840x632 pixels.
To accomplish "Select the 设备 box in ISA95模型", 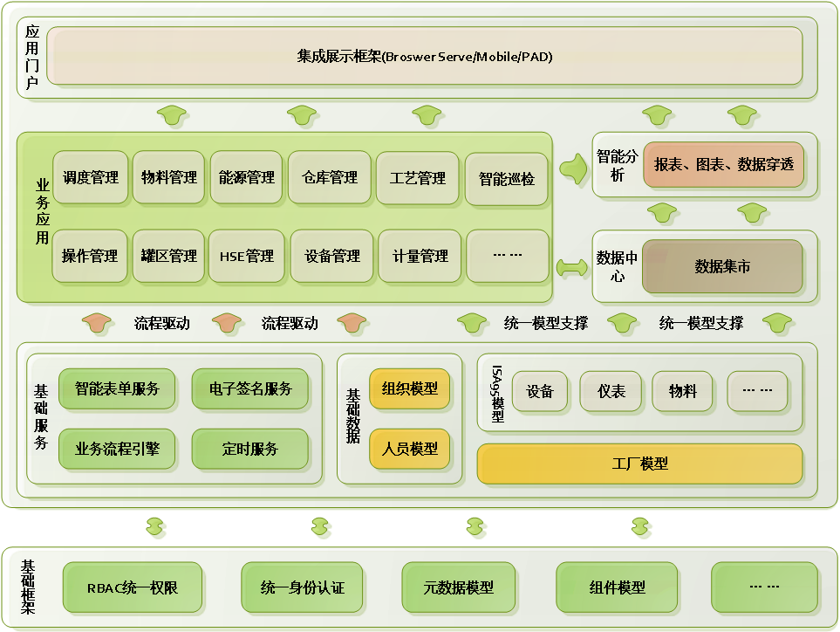I will 540,391.
